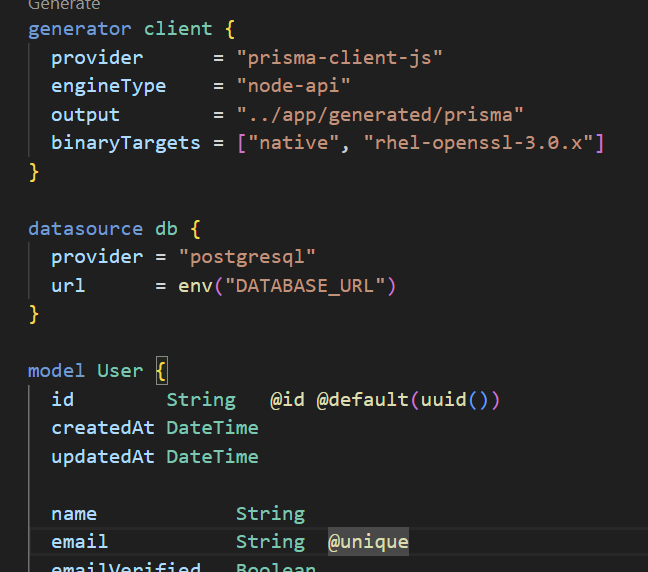
Task: Click the "postgresql" provider string
Action: (247, 257)
